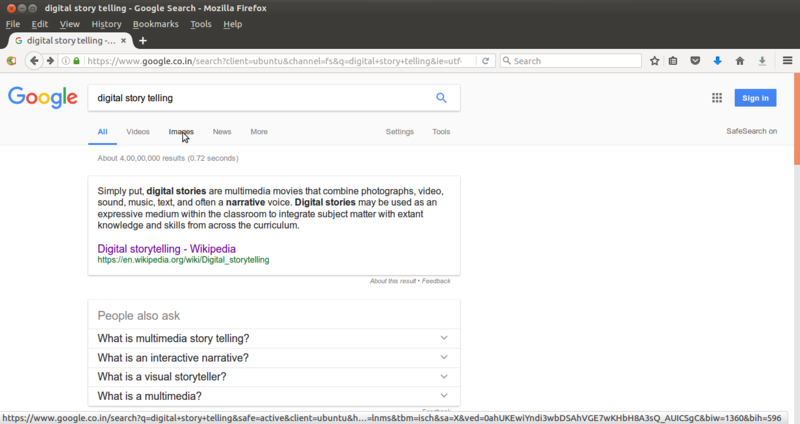Click SafeSearch on label
800x424 pixels.
(752, 131)
